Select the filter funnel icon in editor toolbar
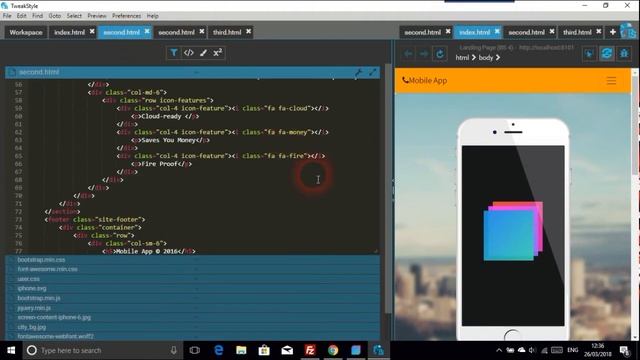640x360 pixels. pyautogui.click(x=173, y=53)
